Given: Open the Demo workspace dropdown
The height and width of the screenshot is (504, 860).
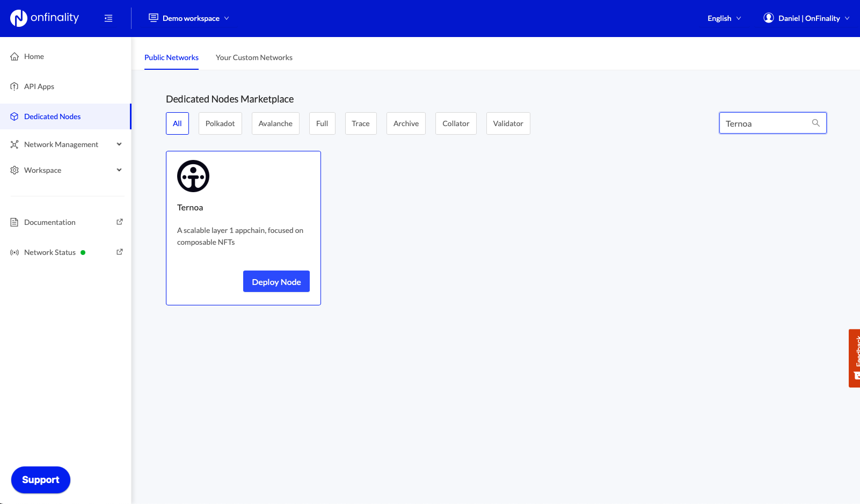Looking at the screenshot, I should pos(189,18).
